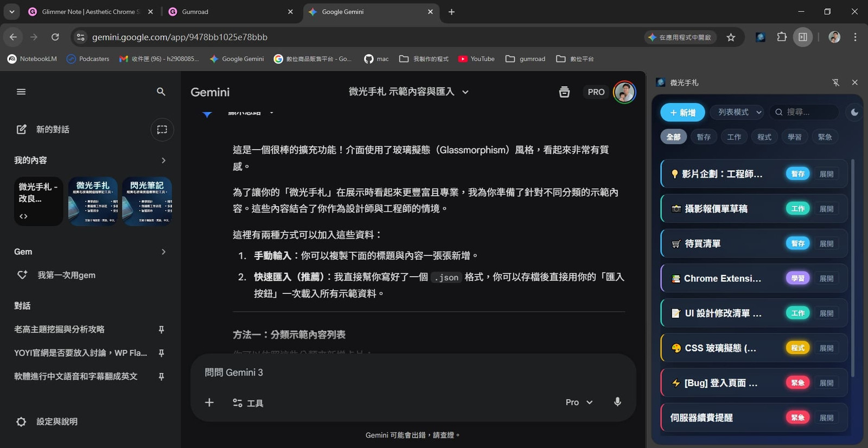Click the 學習 tag on Chrome Extensi note
The width and height of the screenshot is (868, 448).
click(x=797, y=278)
